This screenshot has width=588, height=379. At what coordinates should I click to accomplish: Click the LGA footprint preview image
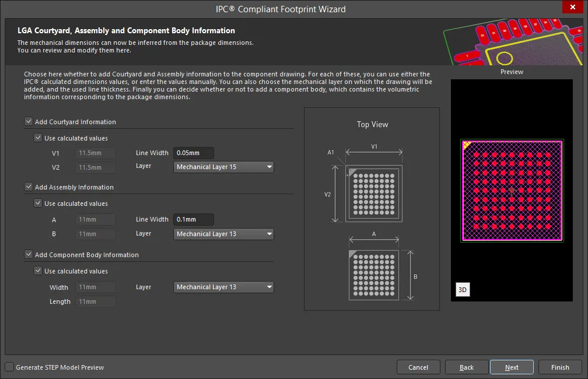coord(512,191)
